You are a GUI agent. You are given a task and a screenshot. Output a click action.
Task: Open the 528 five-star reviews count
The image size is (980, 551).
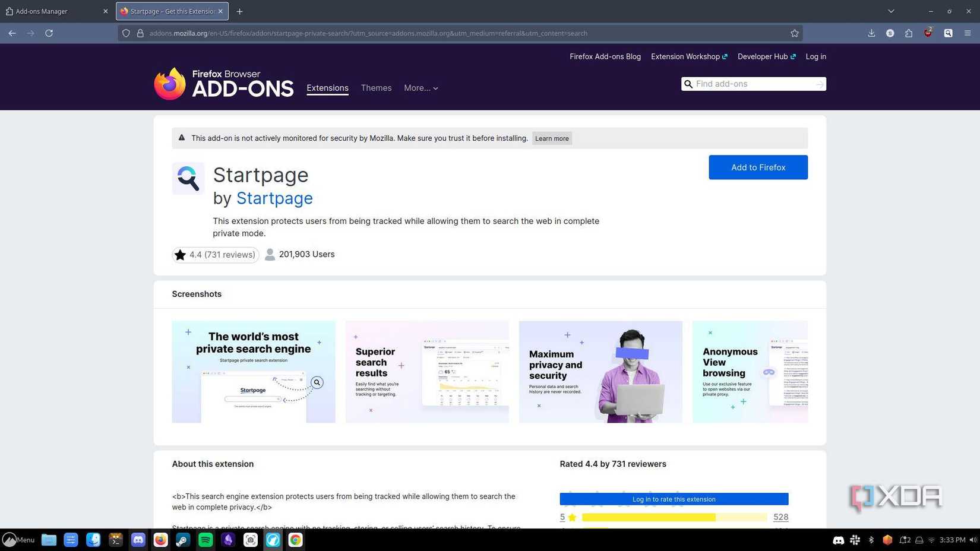[780, 517]
